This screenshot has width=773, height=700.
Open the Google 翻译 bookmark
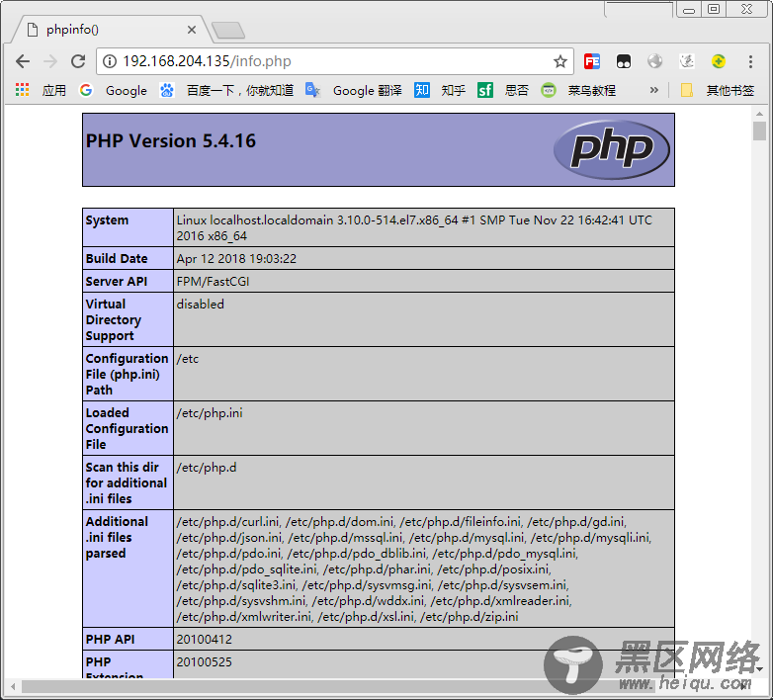point(354,90)
